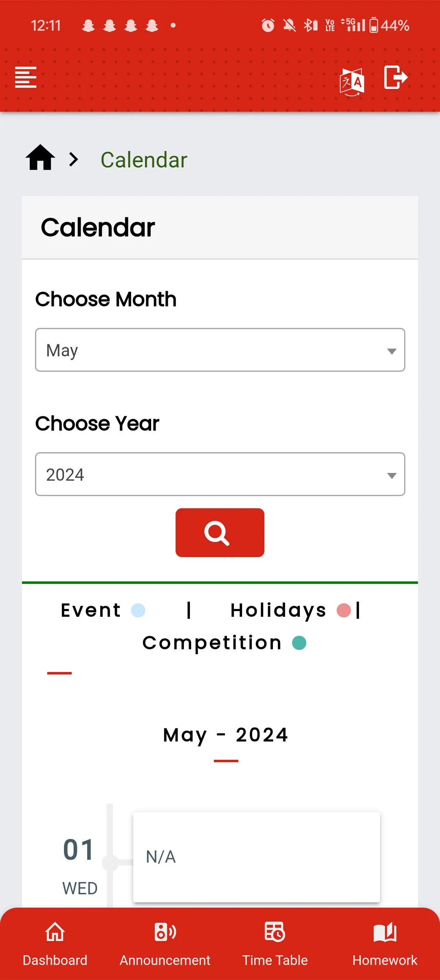Tap the breadcrumb chevron arrow
Screen dimensions: 440x980
[x=73, y=159]
